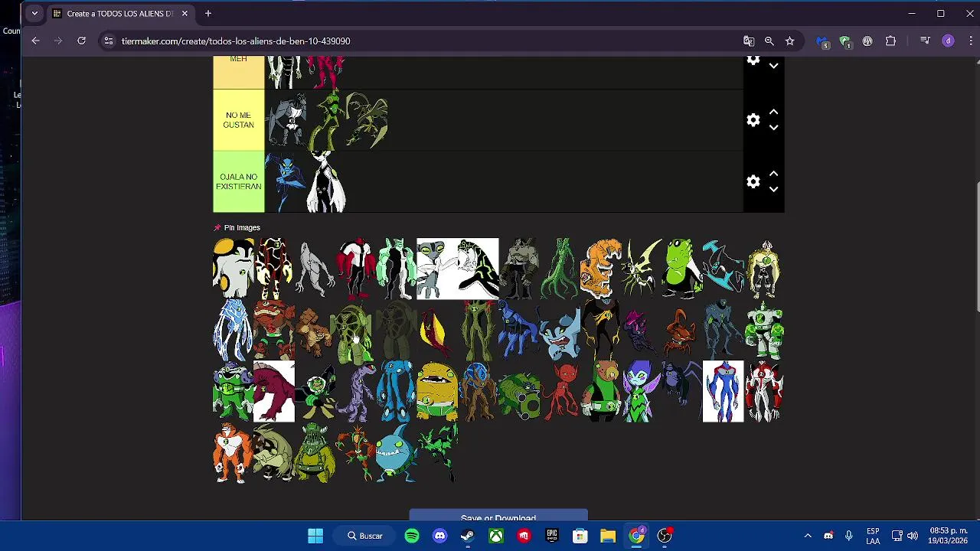Open the browser extensions puzzle icon
The width and height of the screenshot is (980, 551).
click(x=890, y=41)
